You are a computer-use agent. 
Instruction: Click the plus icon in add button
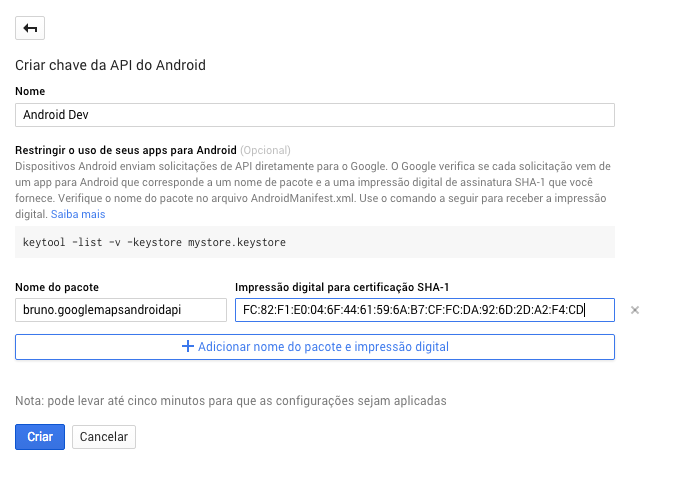point(187,347)
